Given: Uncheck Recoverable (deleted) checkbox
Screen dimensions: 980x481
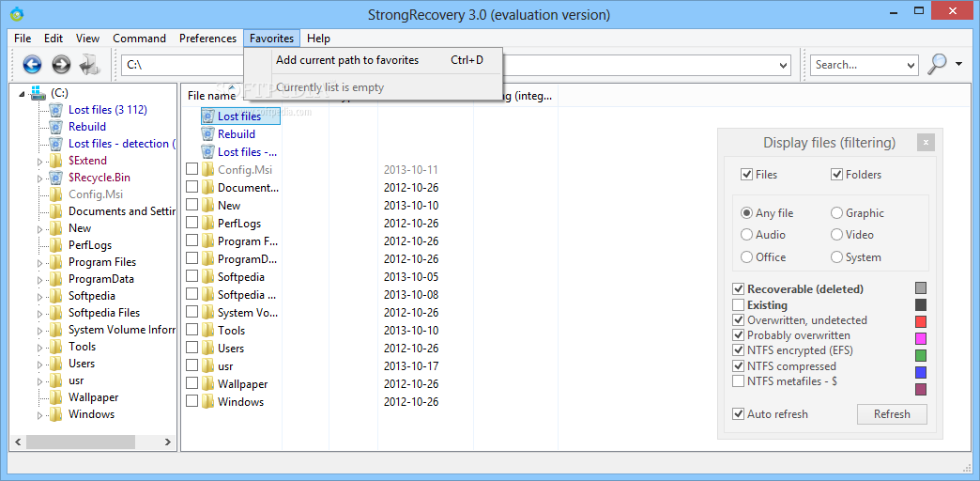Looking at the screenshot, I should pyautogui.click(x=738, y=289).
